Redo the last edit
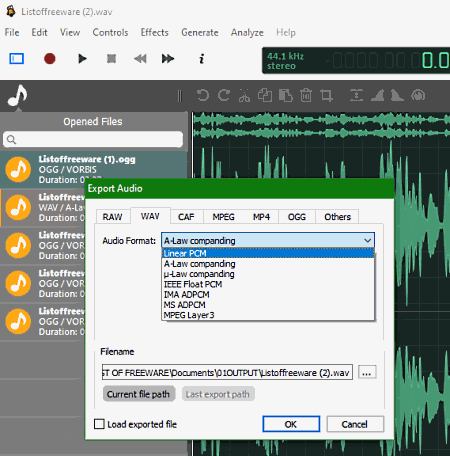This screenshot has height=456, width=450. (224, 96)
